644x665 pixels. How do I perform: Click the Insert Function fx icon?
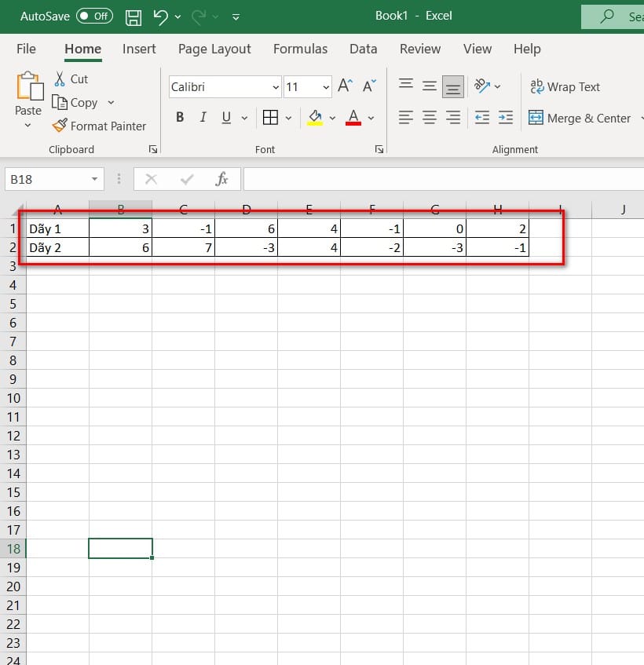click(x=222, y=179)
